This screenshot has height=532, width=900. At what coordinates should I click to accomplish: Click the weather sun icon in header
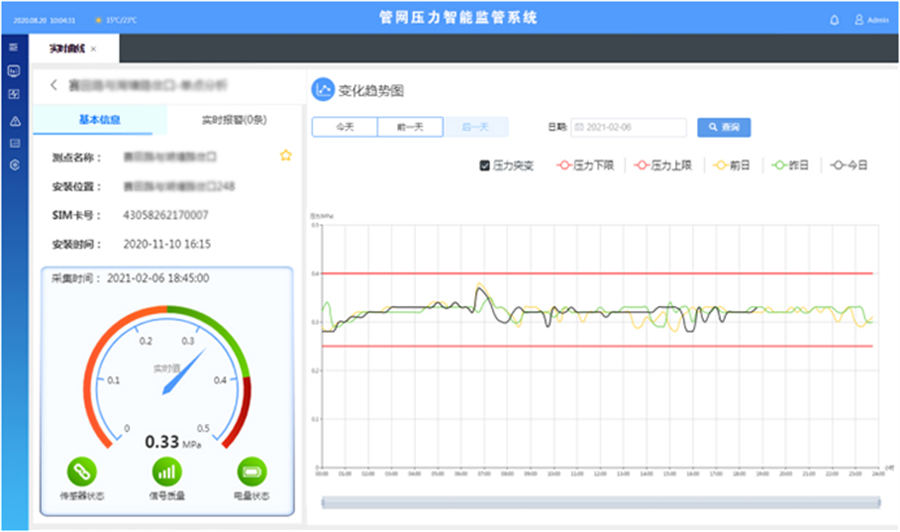pyautogui.click(x=98, y=20)
